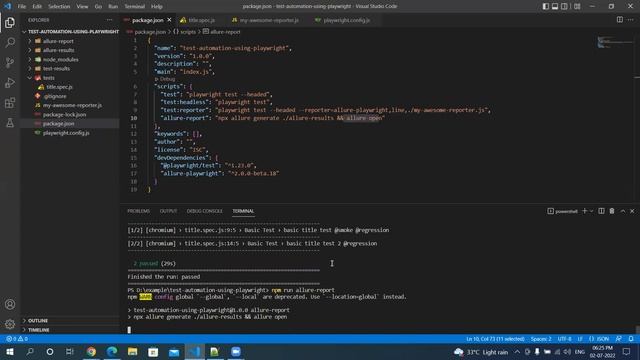The height and width of the screenshot is (360, 640).
Task: Select the TERMINAL panel tab
Action: pos(243,211)
